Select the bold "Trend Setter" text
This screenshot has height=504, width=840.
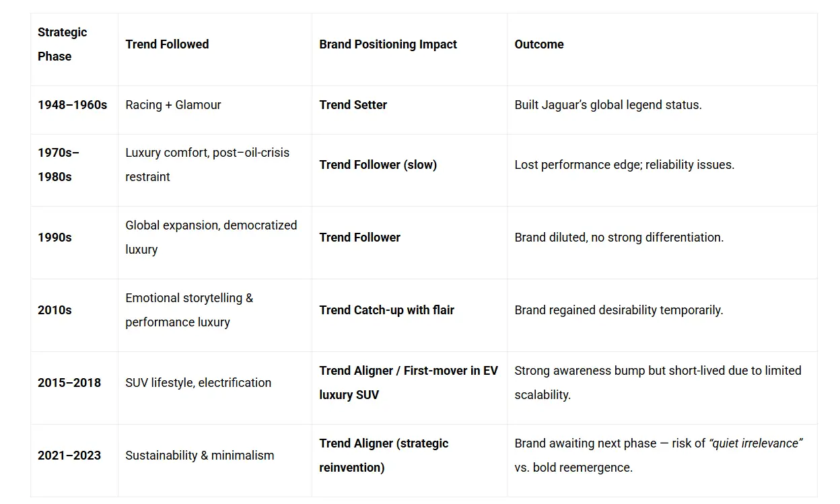353,105
